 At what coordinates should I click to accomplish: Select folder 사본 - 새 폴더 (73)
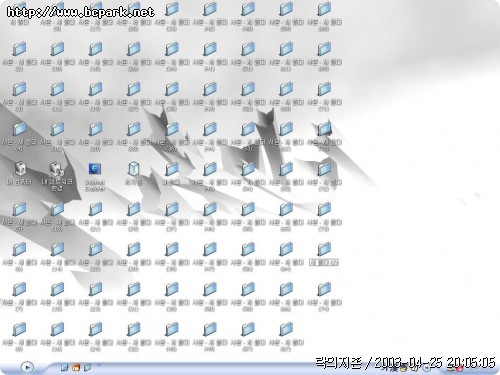tap(324, 216)
